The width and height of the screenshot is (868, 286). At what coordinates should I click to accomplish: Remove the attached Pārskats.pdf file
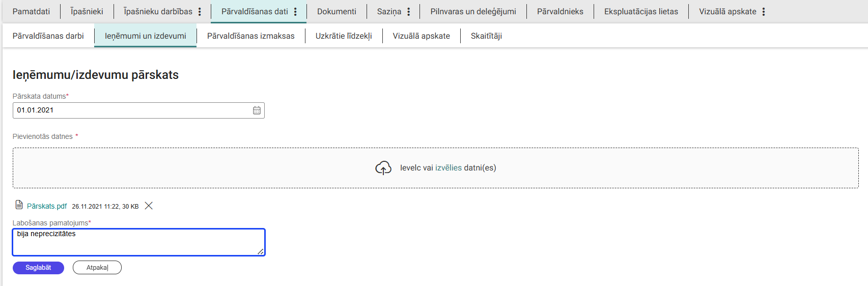pos(149,206)
